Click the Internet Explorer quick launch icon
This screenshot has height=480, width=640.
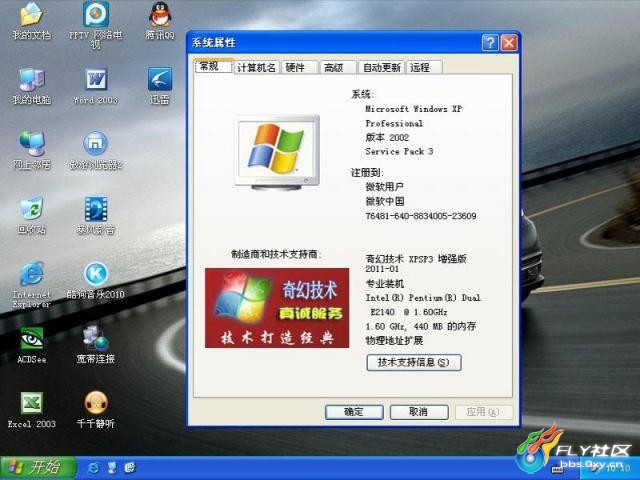93,468
